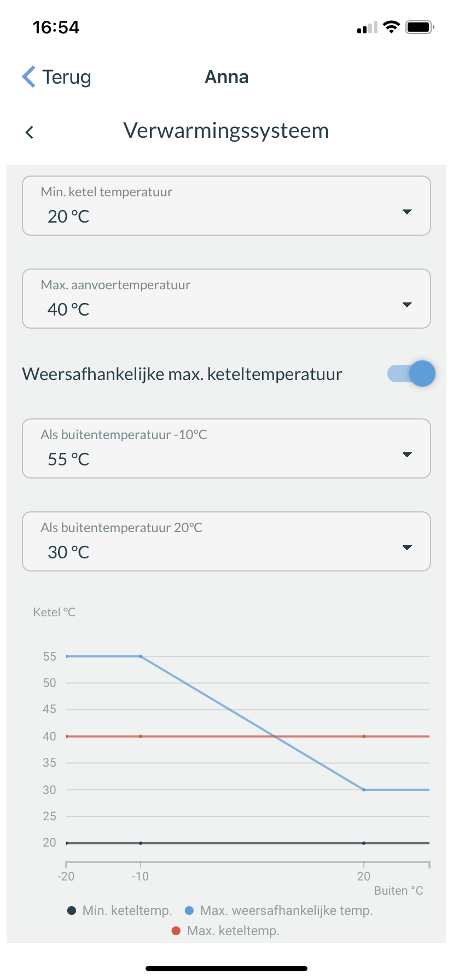The image size is (453, 980).
Task: Tap the Terug back label
Action: [x=67, y=77]
